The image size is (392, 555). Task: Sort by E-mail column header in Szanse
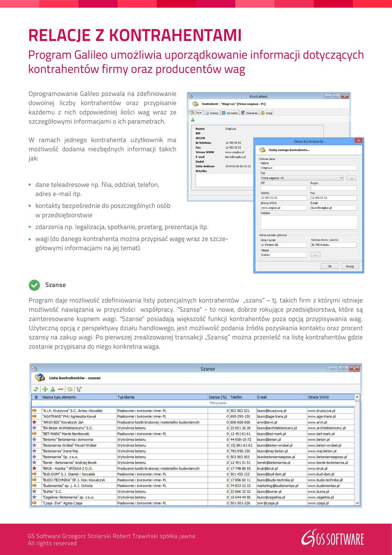281,397
